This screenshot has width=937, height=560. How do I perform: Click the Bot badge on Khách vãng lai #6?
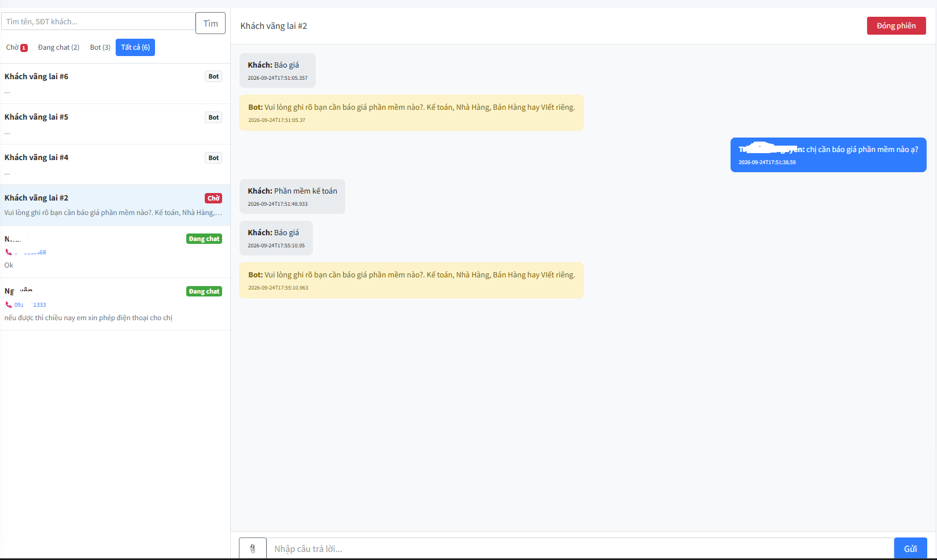[213, 76]
